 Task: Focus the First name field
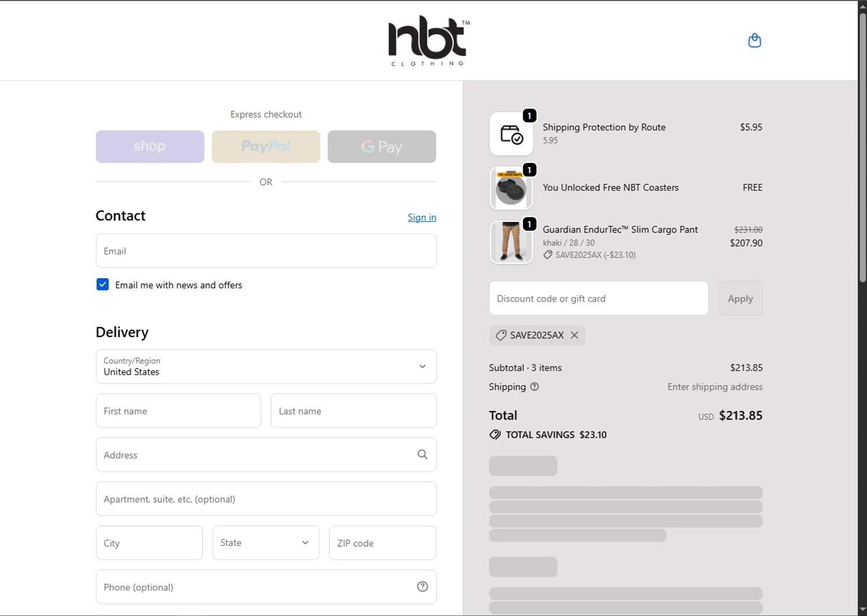coord(179,411)
